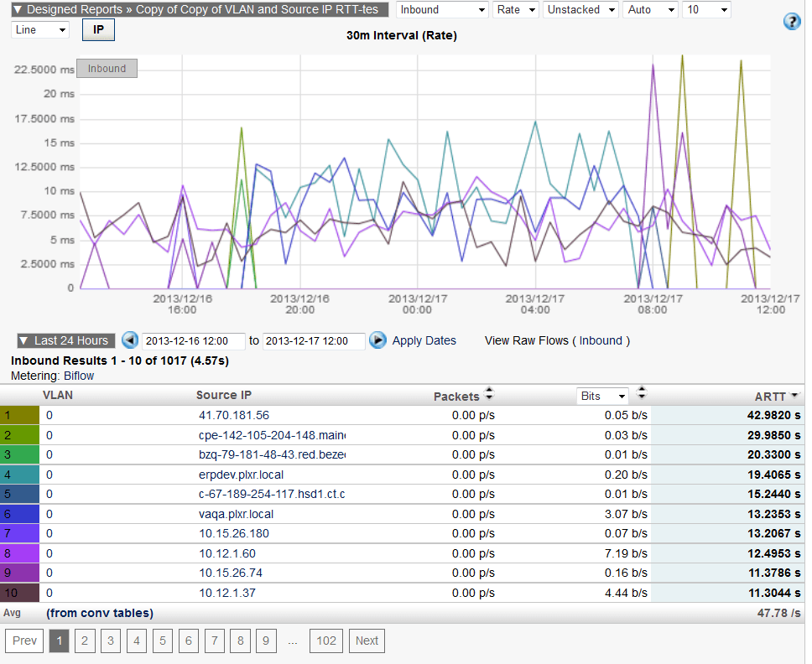Screen dimensions: 812x664
Task: Click source cpe-142-105-204-148 entry
Action: tap(272, 435)
